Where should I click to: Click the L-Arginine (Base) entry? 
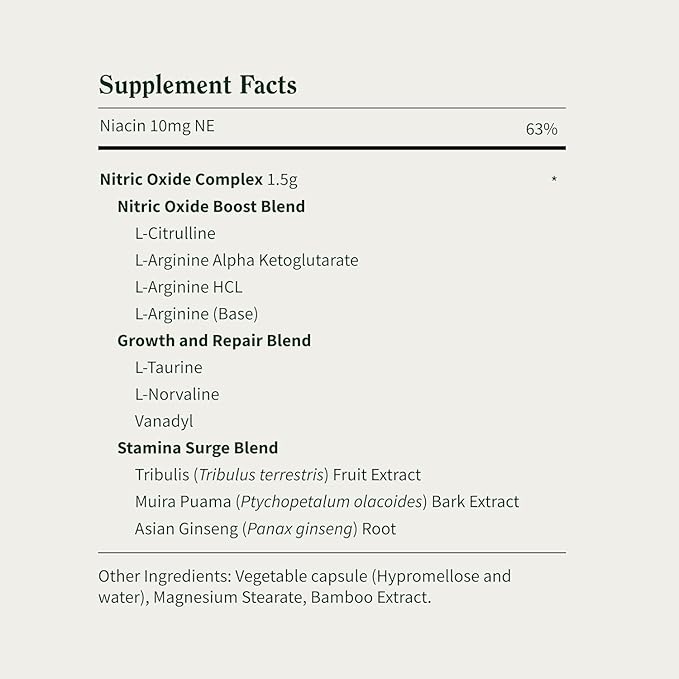(196, 314)
